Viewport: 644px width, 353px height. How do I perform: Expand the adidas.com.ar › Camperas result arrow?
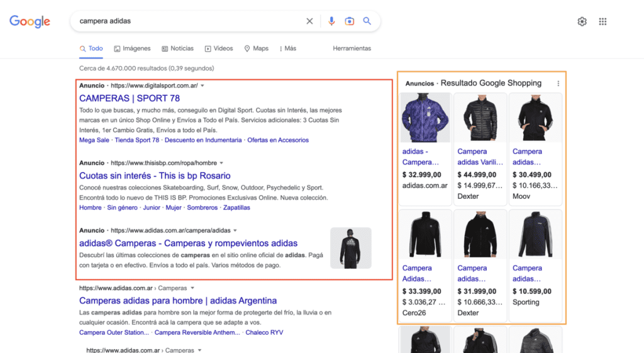point(192,288)
